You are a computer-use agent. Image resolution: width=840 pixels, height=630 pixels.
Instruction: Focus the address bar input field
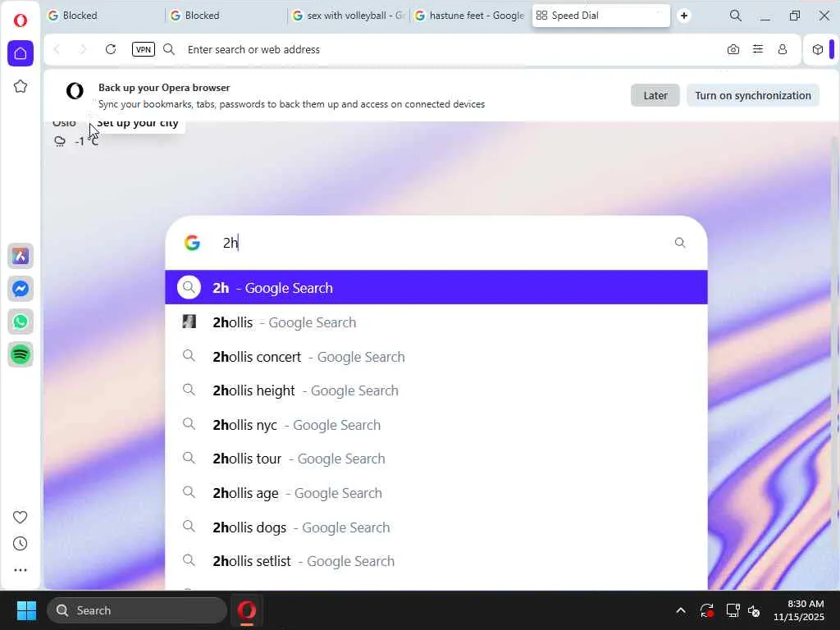pyautogui.click(x=450, y=49)
